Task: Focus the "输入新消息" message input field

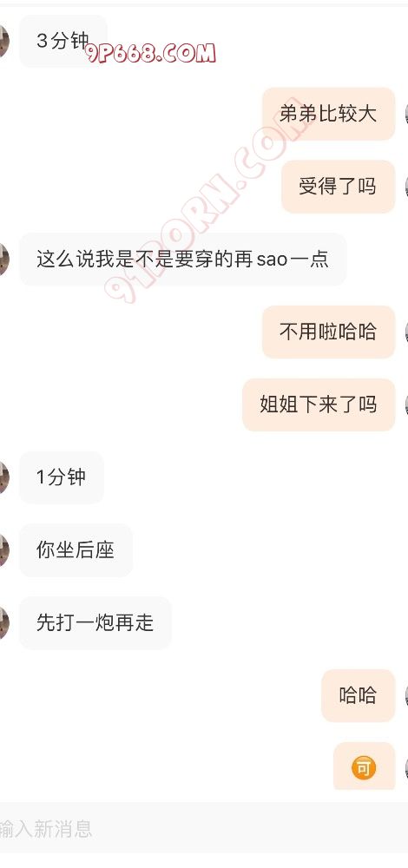Action: click(204, 829)
